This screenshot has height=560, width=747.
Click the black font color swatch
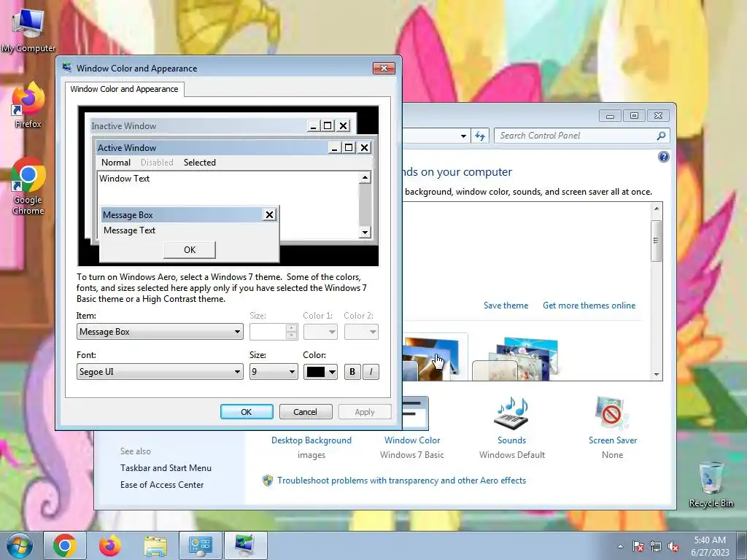coord(315,372)
